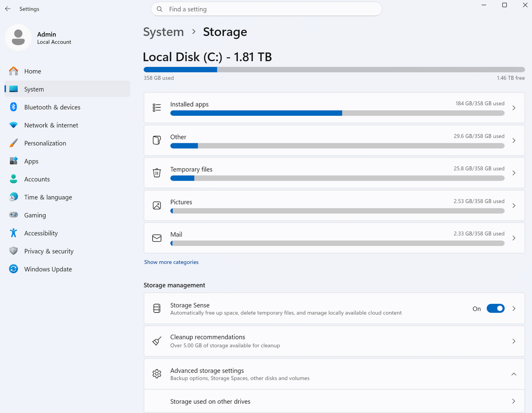Click the 1.46 TB free label

(x=511, y=78)
